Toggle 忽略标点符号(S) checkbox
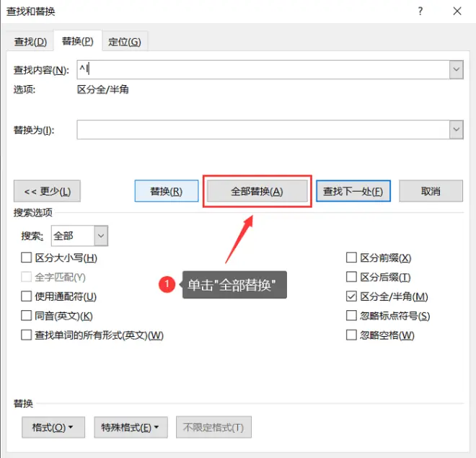This screenshot has width=476, height=458. point(351,316)
